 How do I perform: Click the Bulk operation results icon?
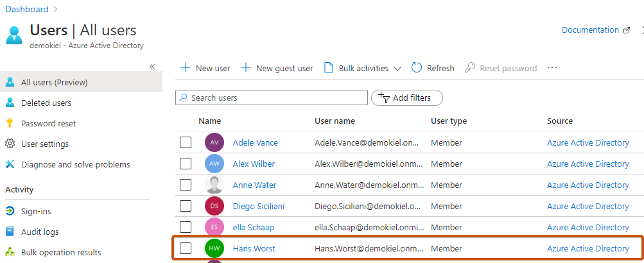(x=10, y=252)
